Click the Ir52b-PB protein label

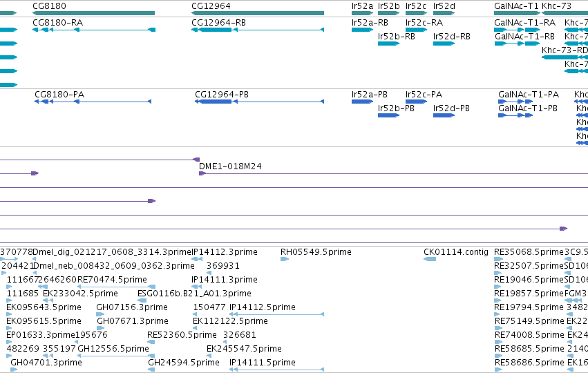396,108
